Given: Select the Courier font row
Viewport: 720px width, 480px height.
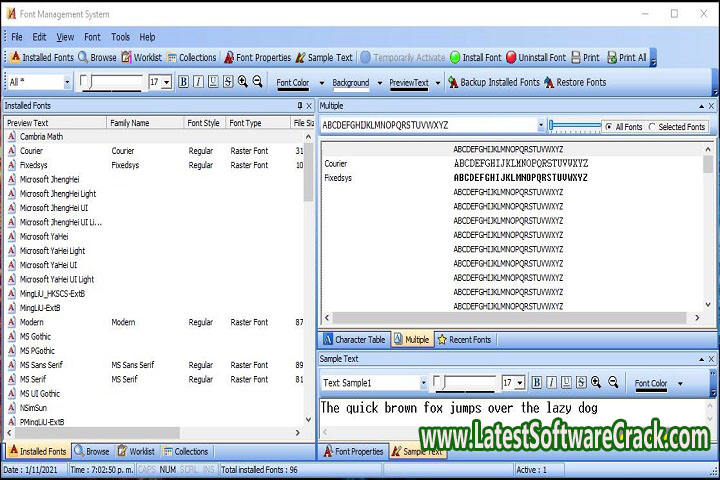Looking at the screenshot, I should pos(155,151).
